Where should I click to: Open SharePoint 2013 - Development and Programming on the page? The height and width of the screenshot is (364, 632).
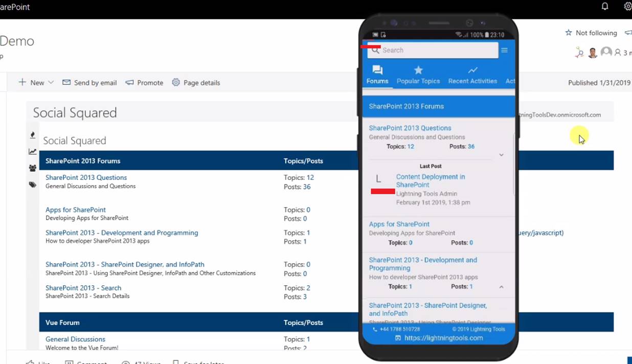(x=122, y=233)
